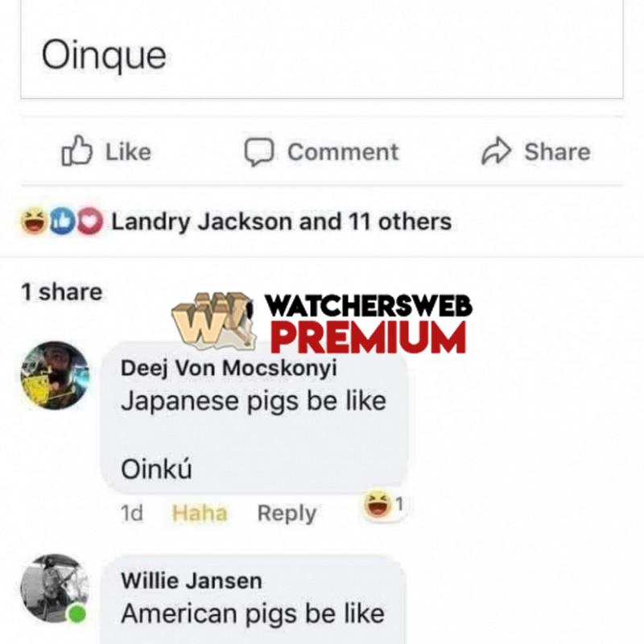Click the red Love heart reaction icon
The width and height of the screenshot is (644, 644).
(90, 221)
